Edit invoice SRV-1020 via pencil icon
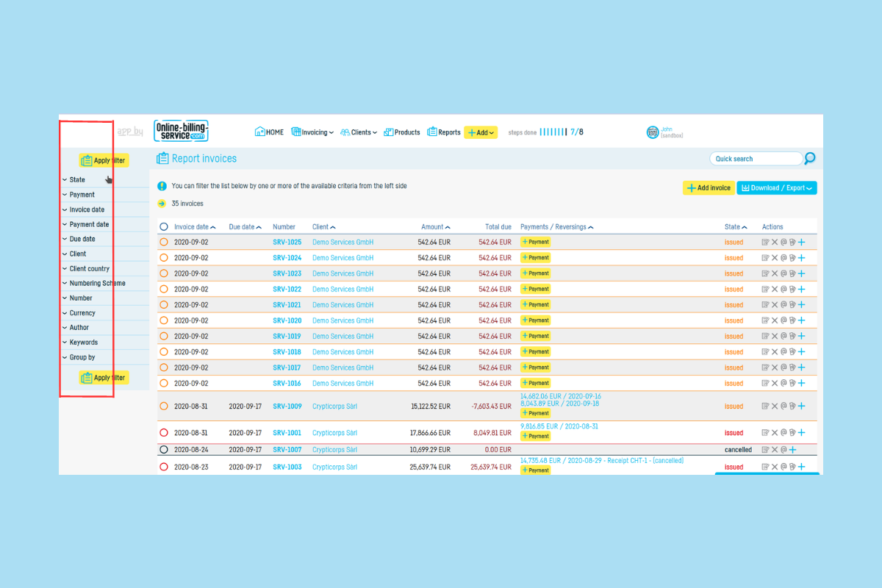 pyautogui.click(x=765, y=320)
